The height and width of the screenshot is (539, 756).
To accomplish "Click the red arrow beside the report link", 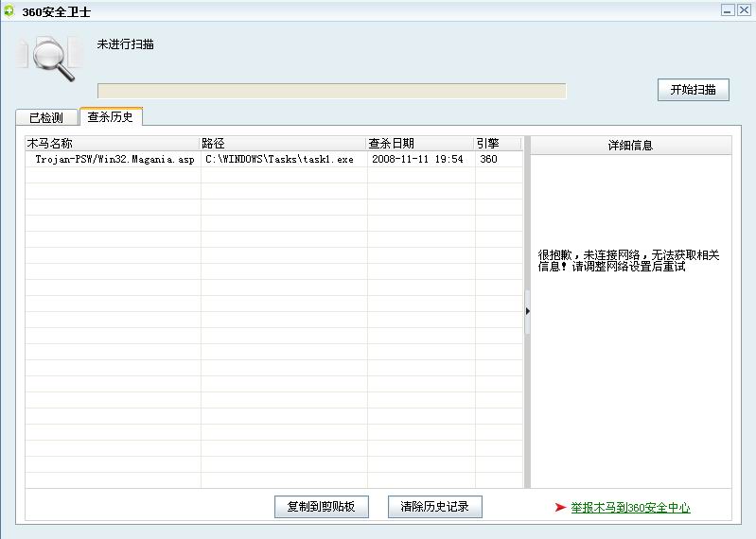I will 560,507.
